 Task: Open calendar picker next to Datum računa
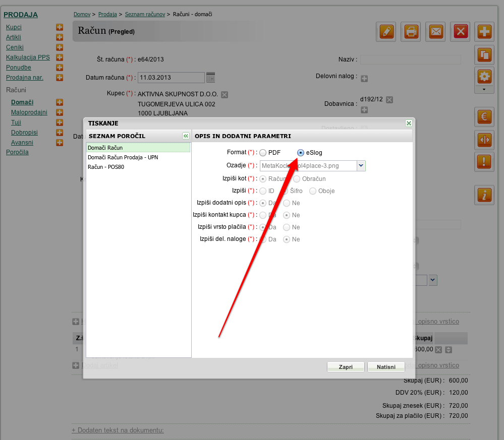(210, 78)
